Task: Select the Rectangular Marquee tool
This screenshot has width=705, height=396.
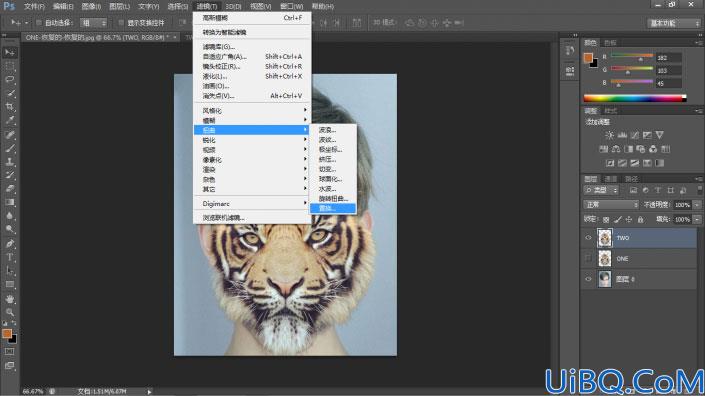Action: click(x=9, y=67)
